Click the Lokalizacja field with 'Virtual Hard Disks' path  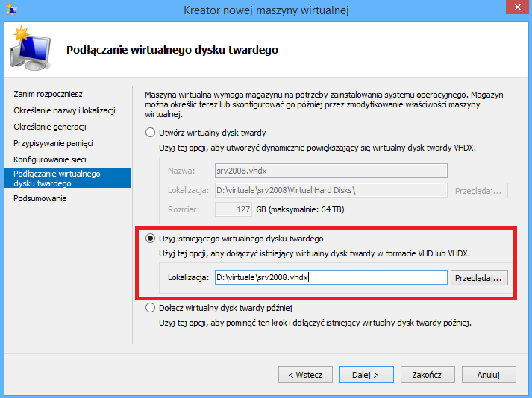[x=331, y=190]
